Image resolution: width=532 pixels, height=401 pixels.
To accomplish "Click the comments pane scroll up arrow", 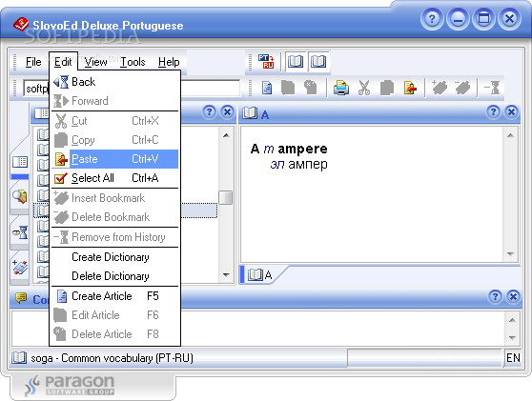I will (512, 320).
